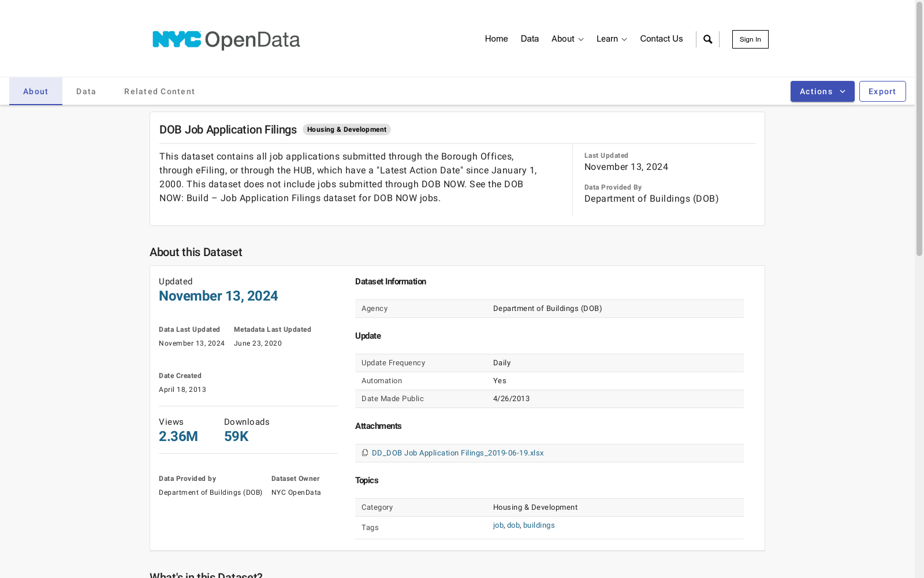This screenshot has height=578, width=924.
Task: Click the Date Made Public 4/26/2013 value
Action: point(511,399)
